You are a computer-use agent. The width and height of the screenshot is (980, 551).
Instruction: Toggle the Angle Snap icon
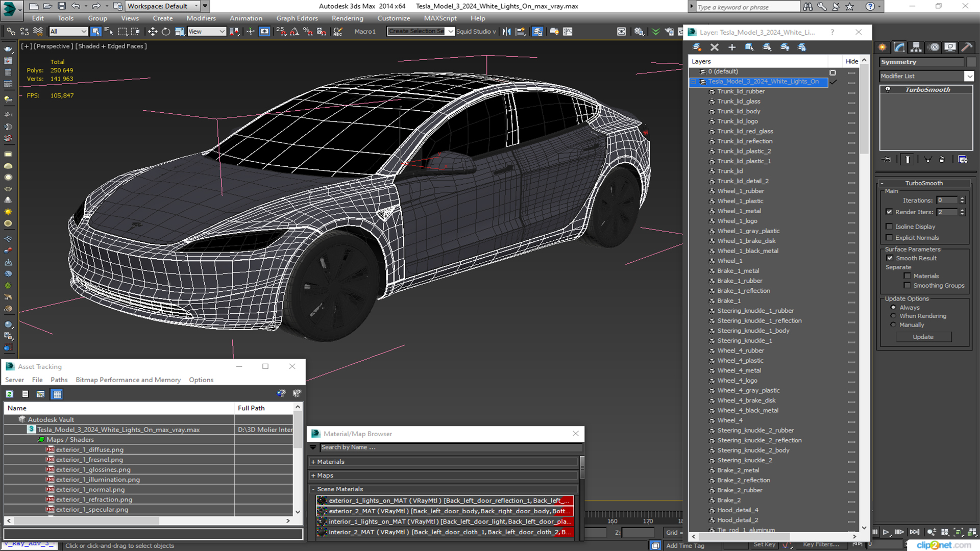pyautogui.click(x=295, y=32)
